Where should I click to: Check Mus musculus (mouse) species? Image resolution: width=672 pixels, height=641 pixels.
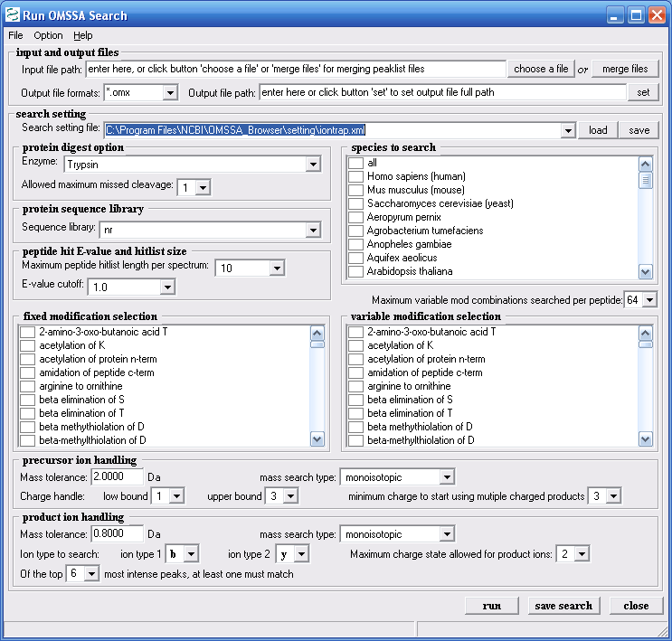point(355,190)
